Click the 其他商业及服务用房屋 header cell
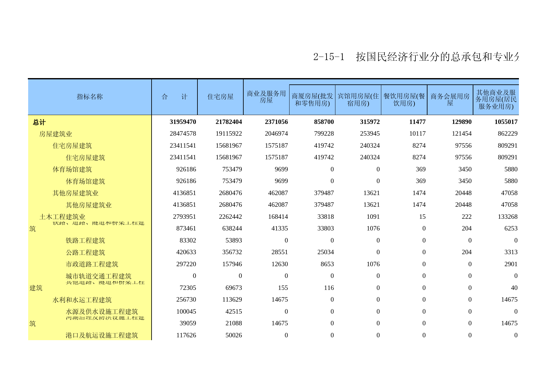Image resolution: width=555 pixels, height=392 pixels. point(496,100)
